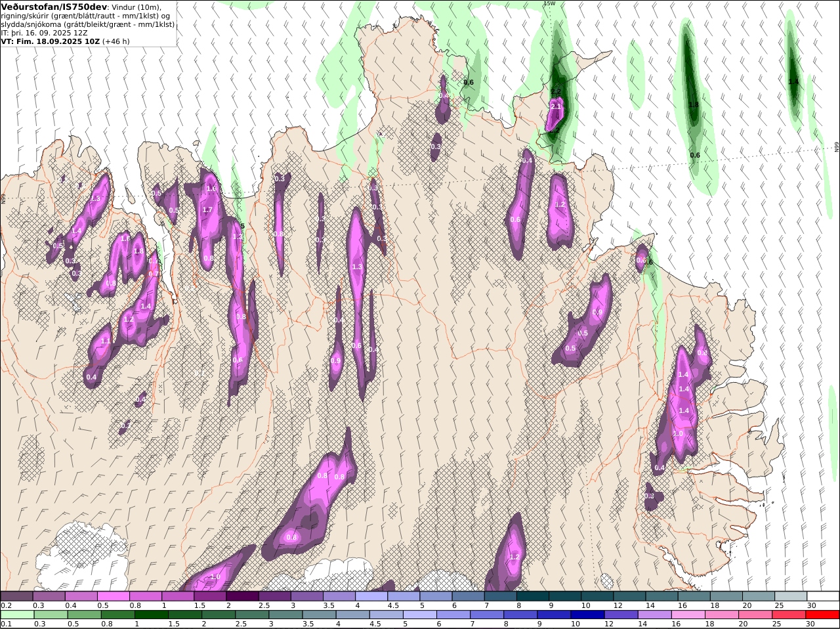Viewport: 840px width, 629px height.
Task: Click the 1.1 precipitation value on the map
Action: [106, 341]
